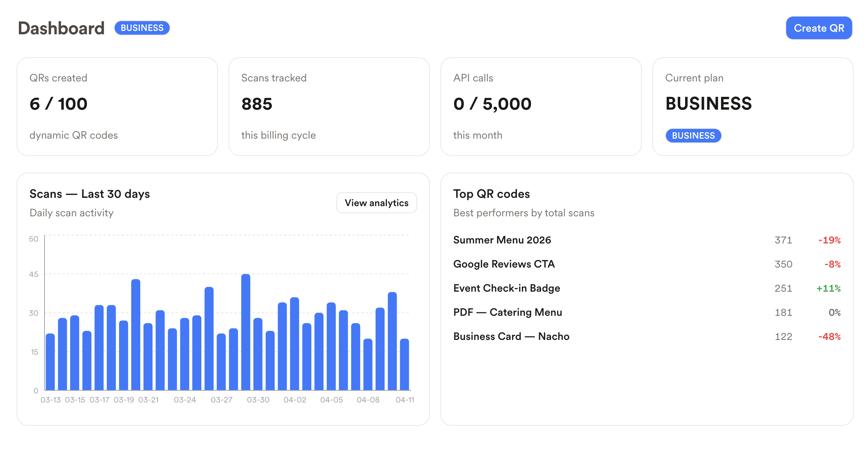
Task: Click the 03-24 date label on chart
Action: pos(185,400)
